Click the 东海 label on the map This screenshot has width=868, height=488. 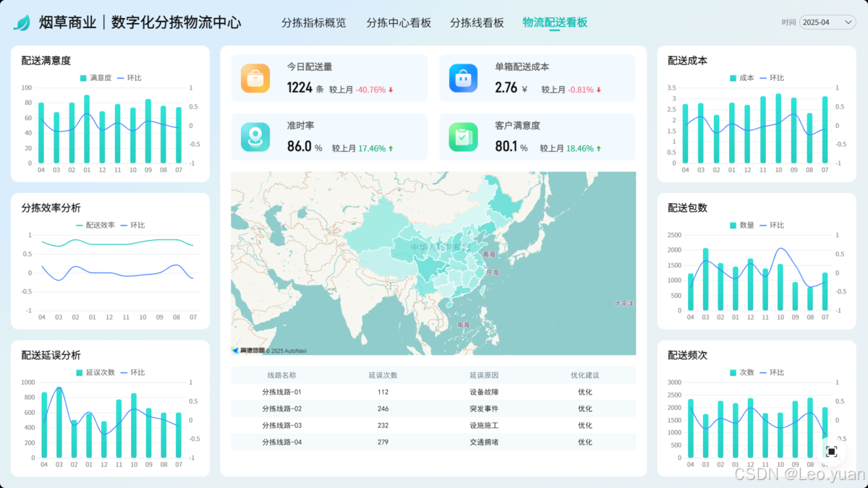click(x=493, y=273)
